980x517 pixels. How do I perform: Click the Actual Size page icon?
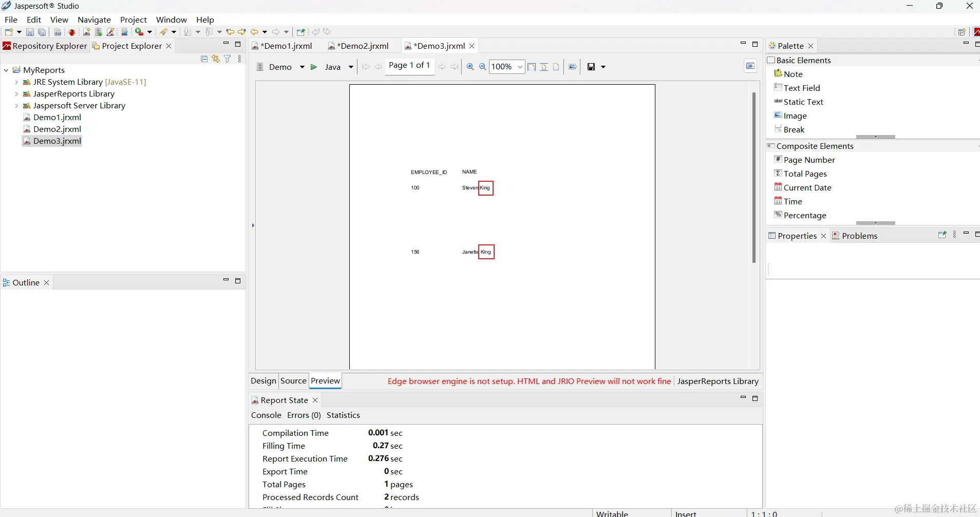tap(556, 67)
